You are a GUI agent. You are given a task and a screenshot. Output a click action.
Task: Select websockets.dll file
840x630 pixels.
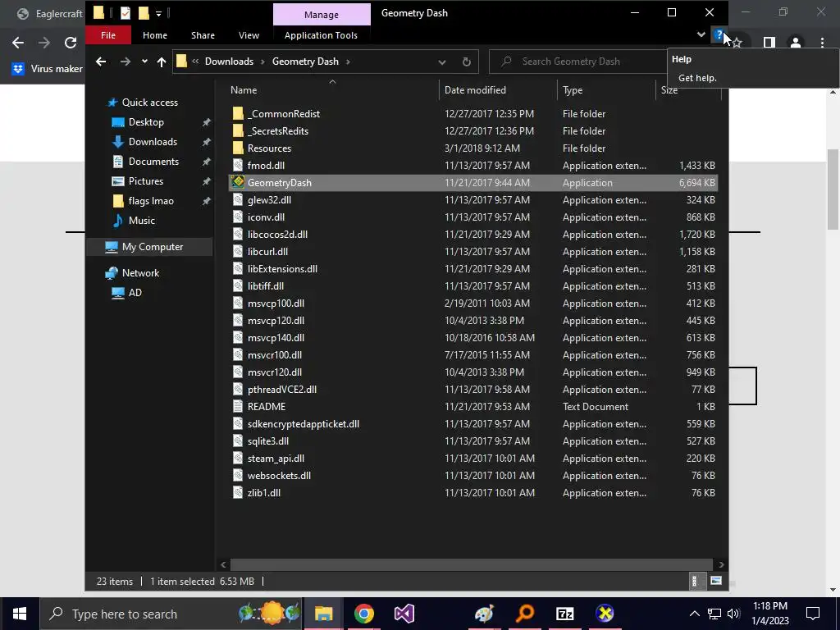click(x=279, y=476)
